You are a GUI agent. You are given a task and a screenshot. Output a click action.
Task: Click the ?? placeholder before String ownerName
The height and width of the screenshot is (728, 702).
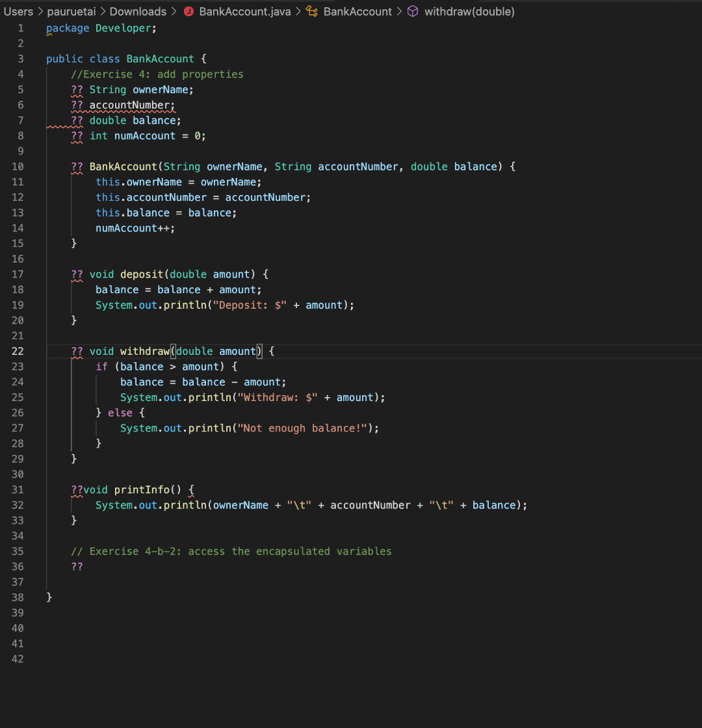point(77,89)
